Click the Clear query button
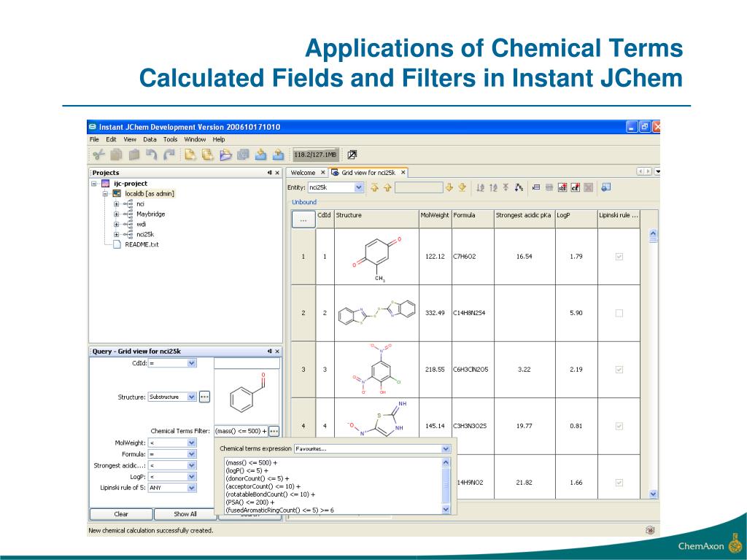The width and height of the screenshot is (747, 560). click(x=121, y=514)
